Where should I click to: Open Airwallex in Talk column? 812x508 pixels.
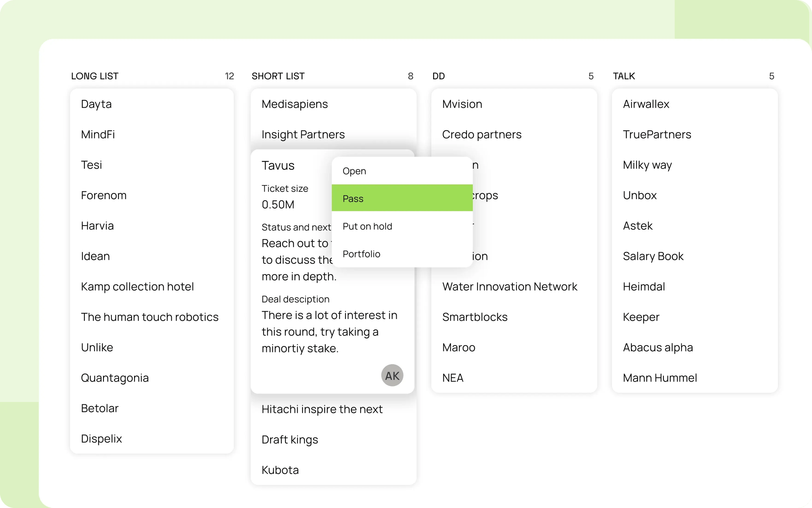coord(646,104)
